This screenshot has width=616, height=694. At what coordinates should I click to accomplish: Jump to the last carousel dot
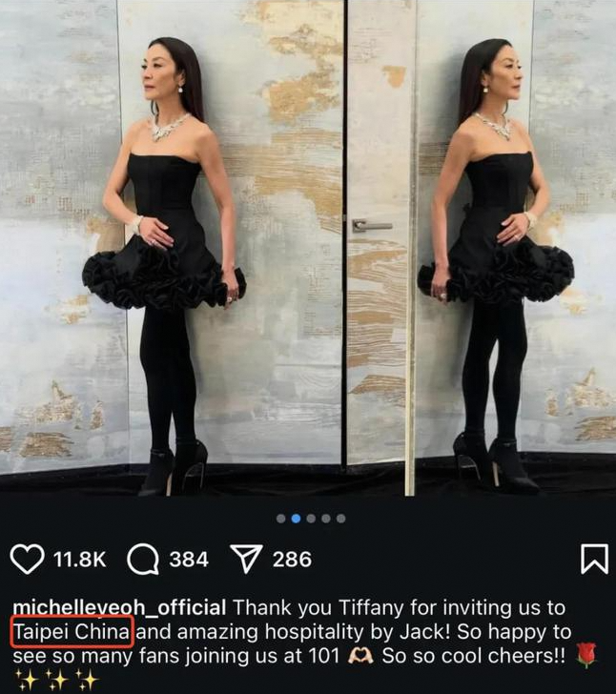(341, 519)
